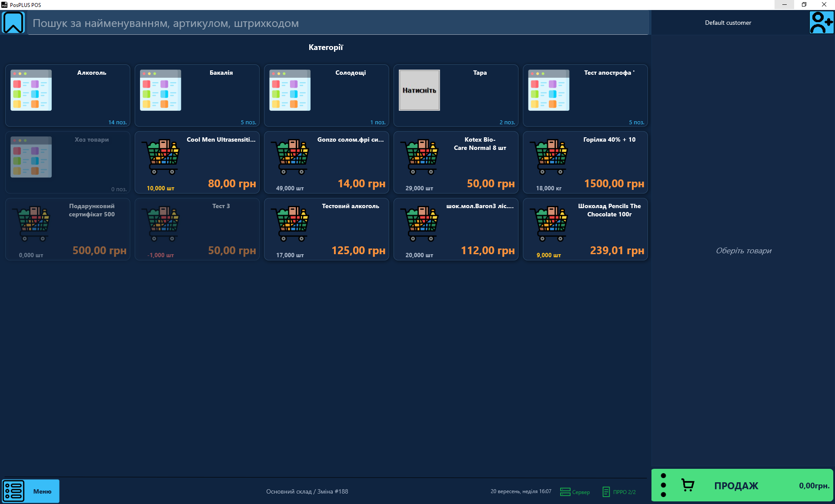Click the Категорії heading
The image size is (835, 504).
(326, 47)
